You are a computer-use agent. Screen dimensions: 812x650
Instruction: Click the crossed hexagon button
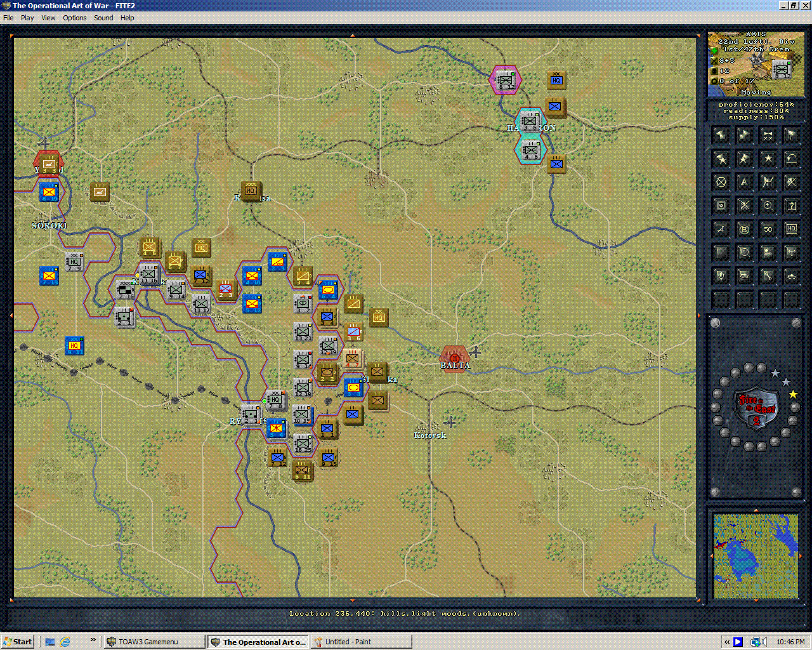click(721, 182)
